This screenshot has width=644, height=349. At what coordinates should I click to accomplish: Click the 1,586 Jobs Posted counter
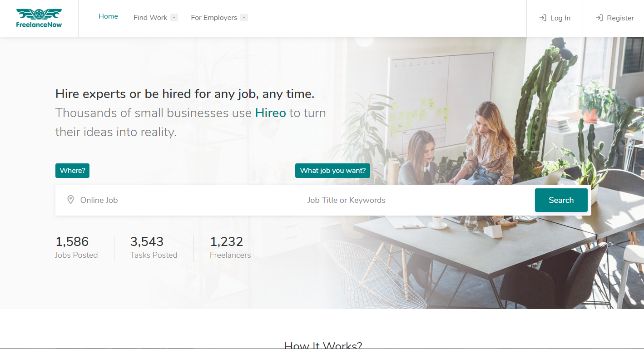76,247
